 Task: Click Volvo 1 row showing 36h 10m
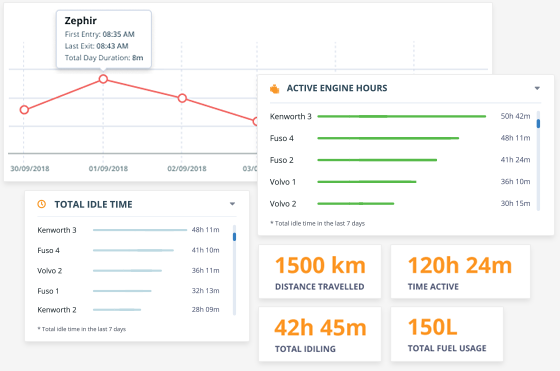point(400,182)
